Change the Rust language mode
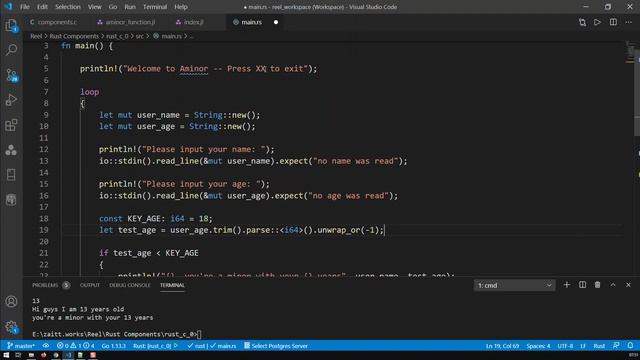 pos(599,346)
